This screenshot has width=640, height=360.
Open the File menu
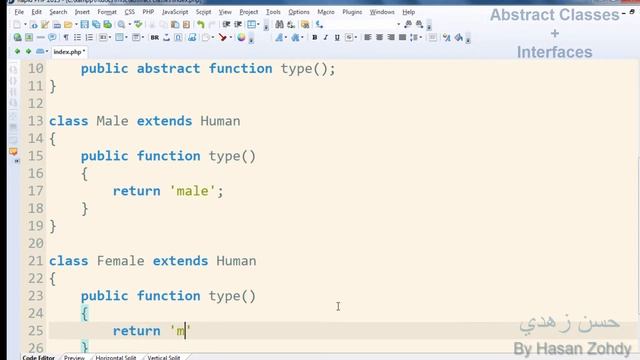click(19, 12)
